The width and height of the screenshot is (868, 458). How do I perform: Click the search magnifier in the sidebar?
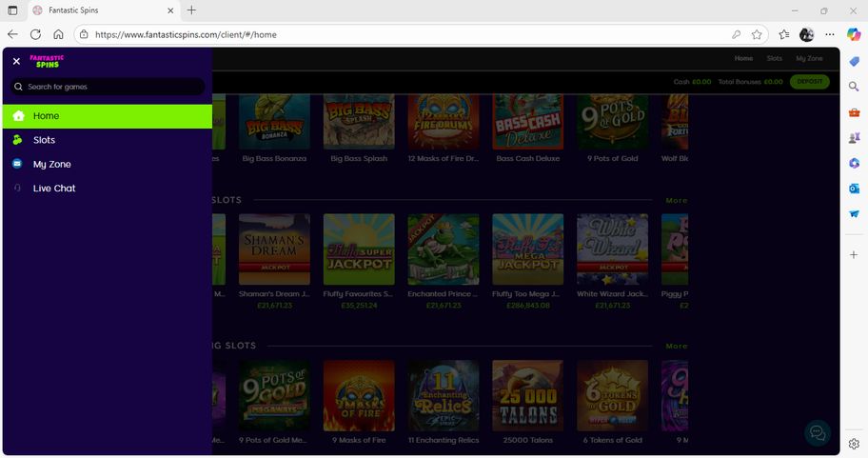point(18,87)
